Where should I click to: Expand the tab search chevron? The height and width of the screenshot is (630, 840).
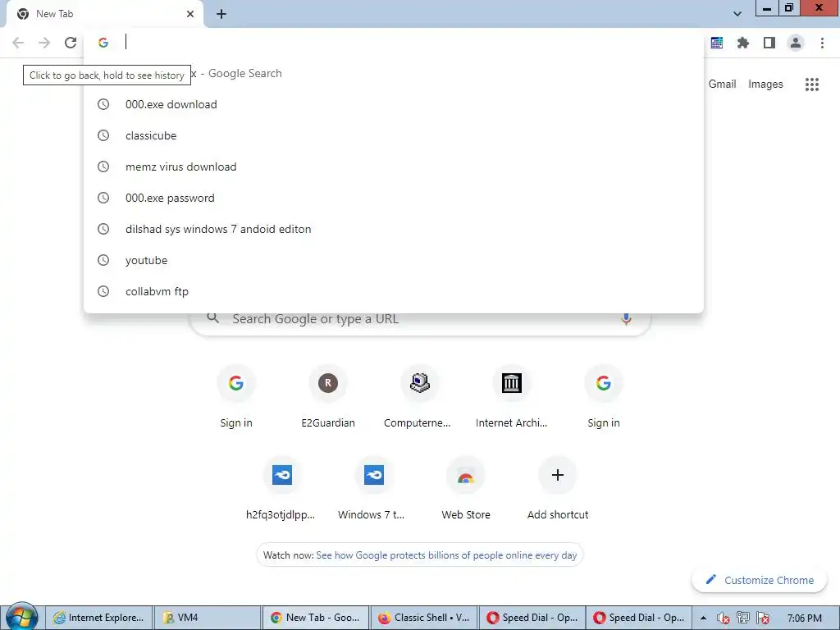pyautogui.click(x=737, y=14)
